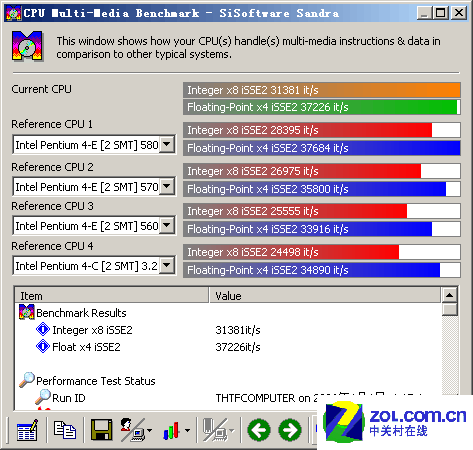Screen dimensions: 473x450
Task: Click the Integer x8 iSSE2 info icon
Action: point(43,329)
